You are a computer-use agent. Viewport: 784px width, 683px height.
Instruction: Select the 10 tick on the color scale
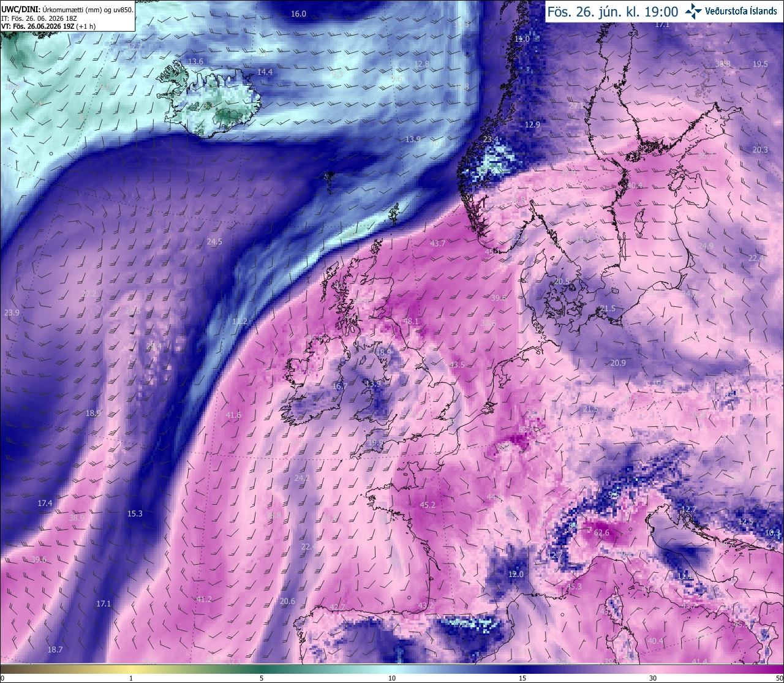392,678
